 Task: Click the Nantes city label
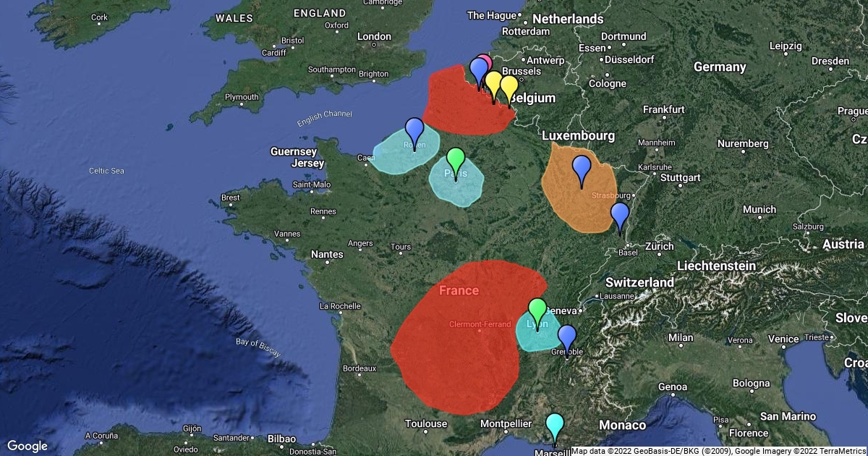pyautogui.click(x=327, y=254)
